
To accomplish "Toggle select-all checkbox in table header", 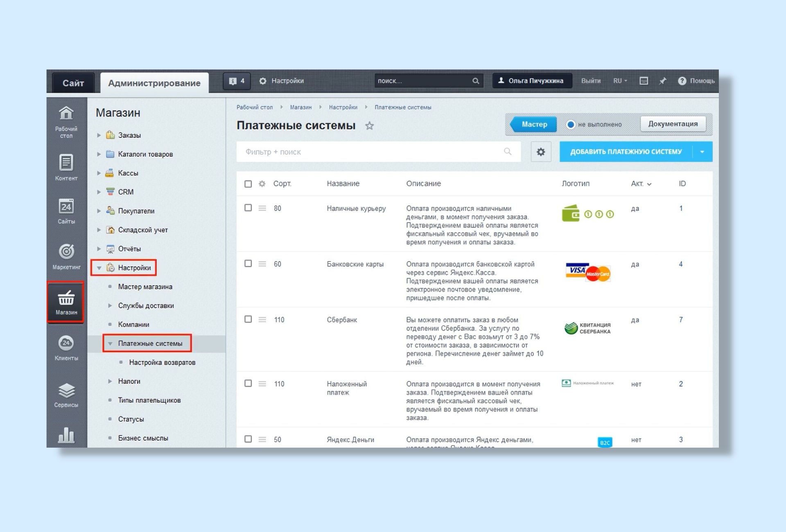I will (248, 184).
